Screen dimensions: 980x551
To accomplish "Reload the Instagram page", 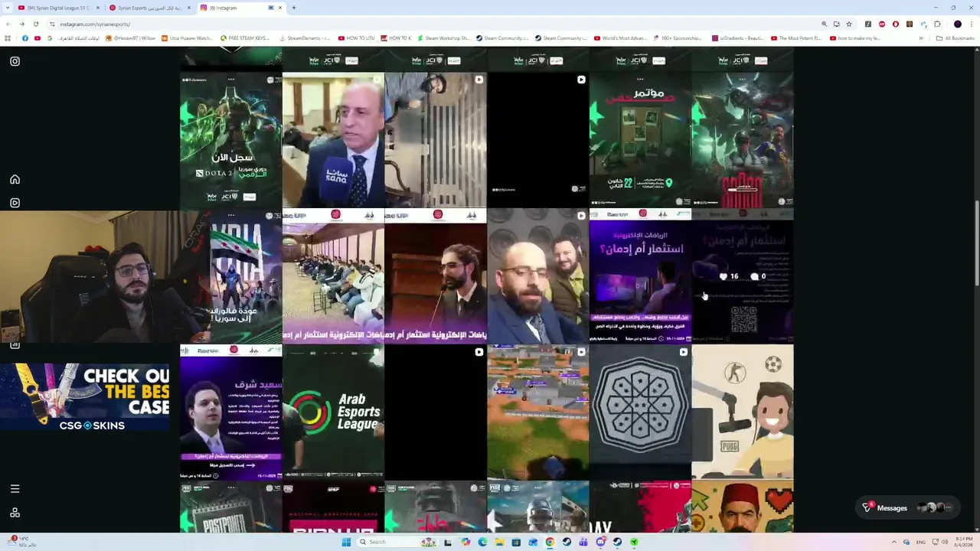I will (36, 24).
